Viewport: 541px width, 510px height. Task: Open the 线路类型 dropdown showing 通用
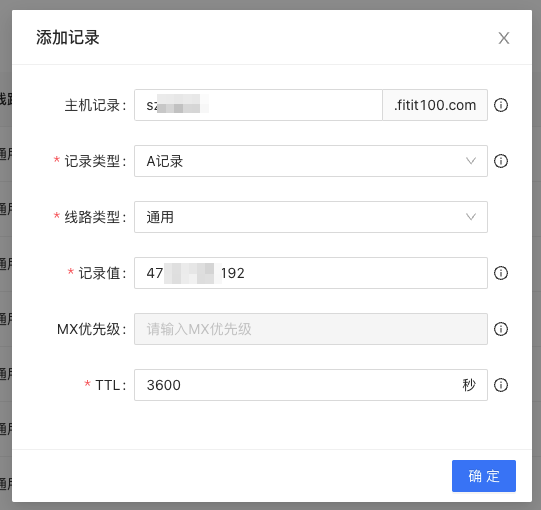point(311,217)
